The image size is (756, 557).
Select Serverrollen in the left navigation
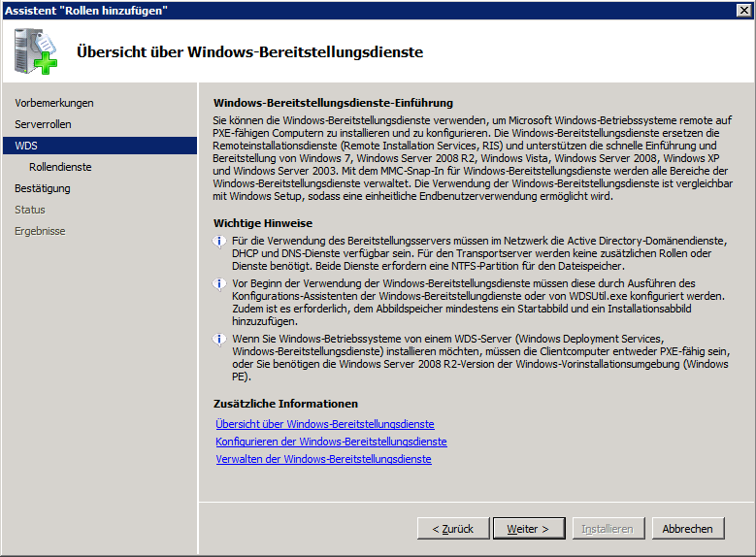(43, 124)
